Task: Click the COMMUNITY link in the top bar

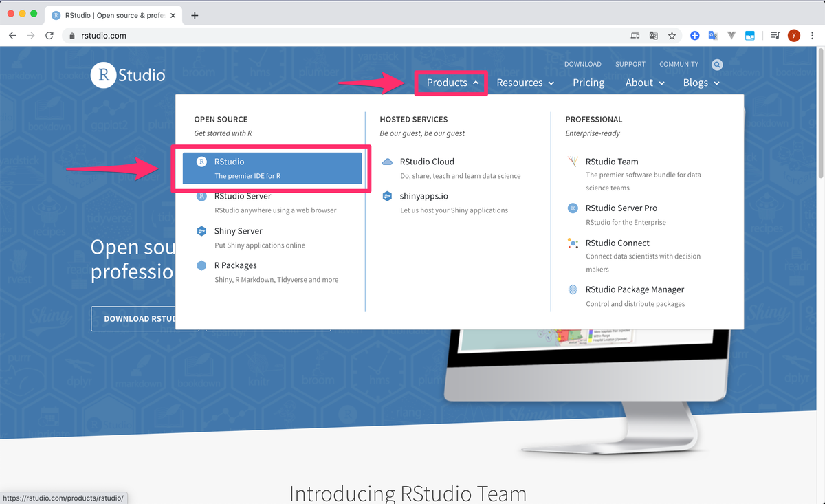Action: click(679, 64)
